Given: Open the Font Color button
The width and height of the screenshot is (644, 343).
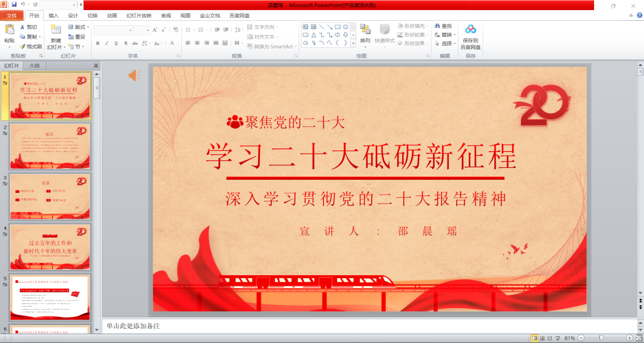Looking at the screenshot, I should point(172,43).
